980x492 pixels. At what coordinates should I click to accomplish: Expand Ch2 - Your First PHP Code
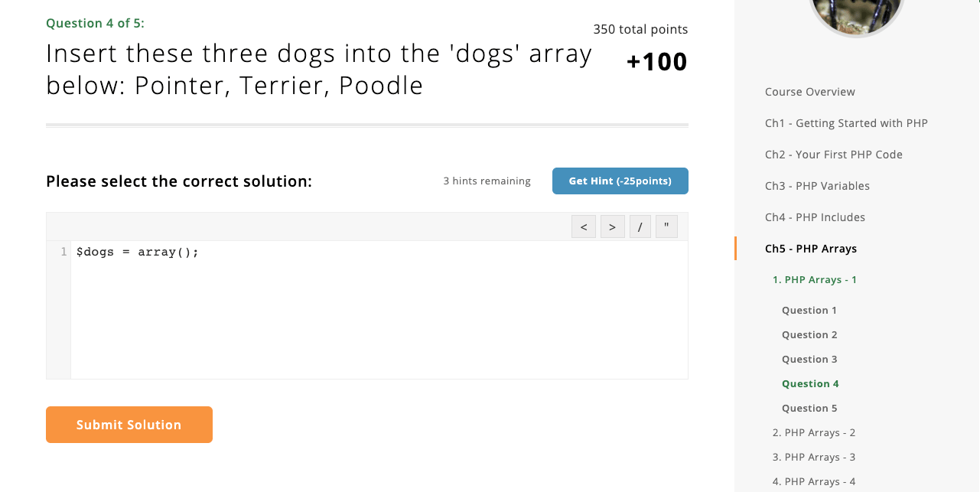tap(833, 155)
